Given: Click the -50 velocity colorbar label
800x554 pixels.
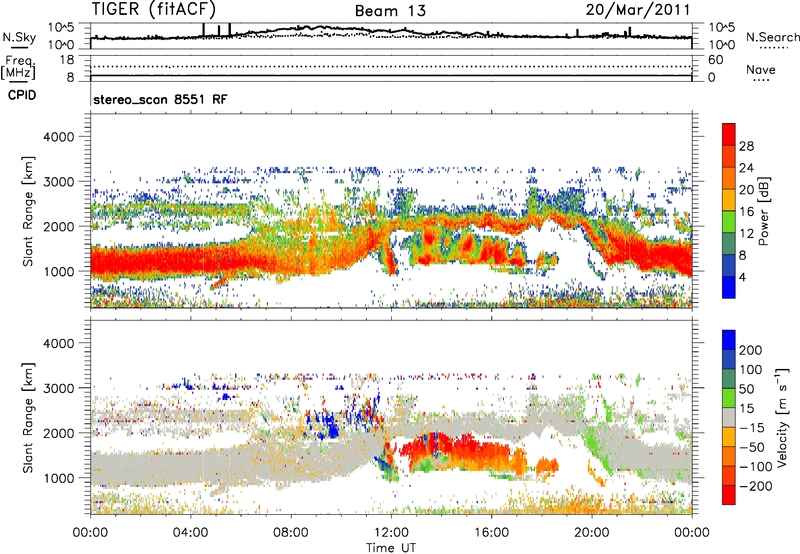Looking at the screenshot, I should (751, 448).
